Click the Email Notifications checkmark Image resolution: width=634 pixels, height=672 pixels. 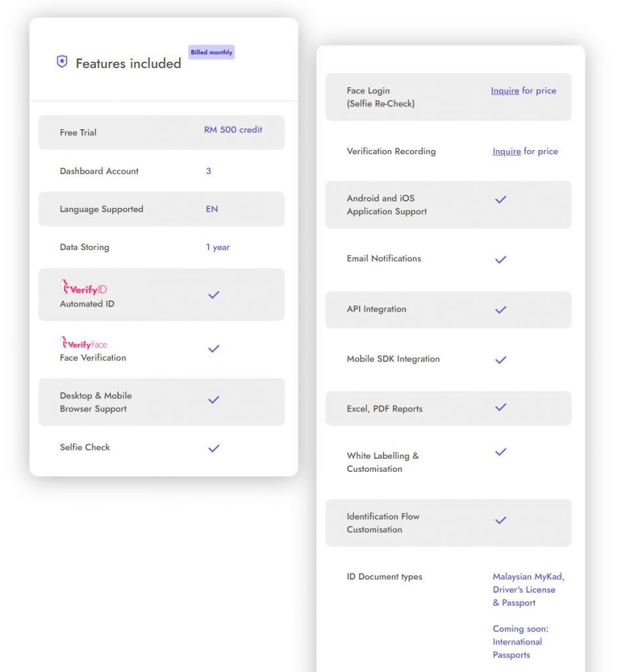[x=501, y=260]
